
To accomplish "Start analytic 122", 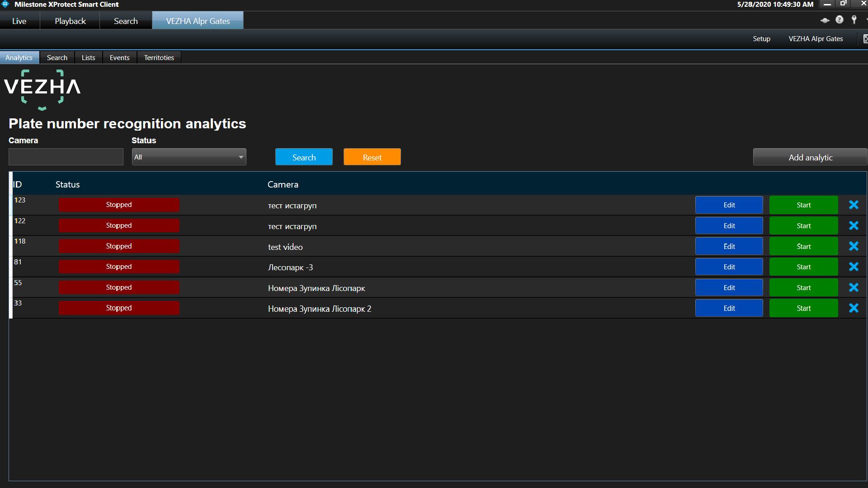I will point(803,225).
